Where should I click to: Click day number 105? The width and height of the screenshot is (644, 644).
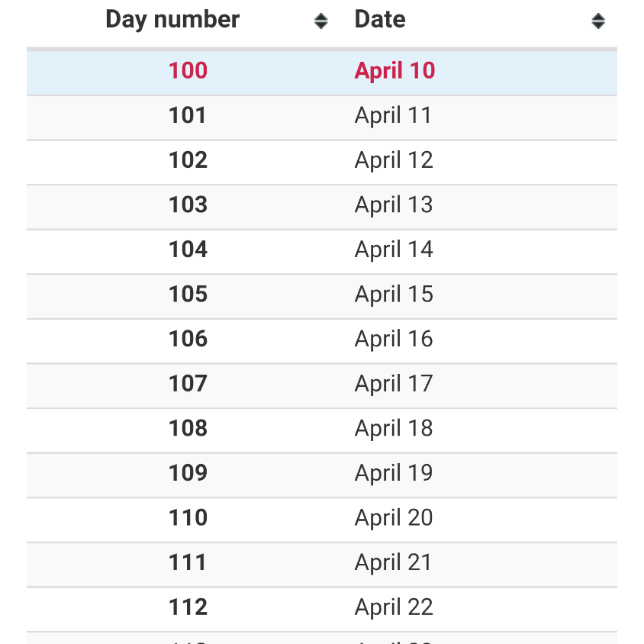(x=188, y=294)
